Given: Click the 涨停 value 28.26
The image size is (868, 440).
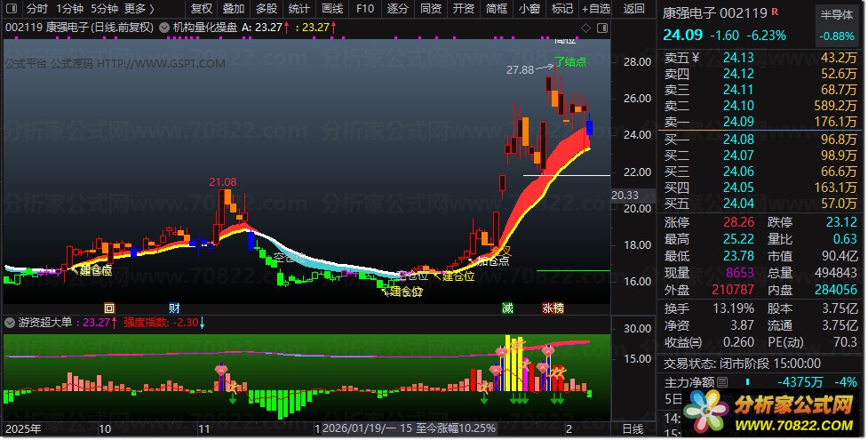Looking at the screenshot, I should (x=738, y=222).
